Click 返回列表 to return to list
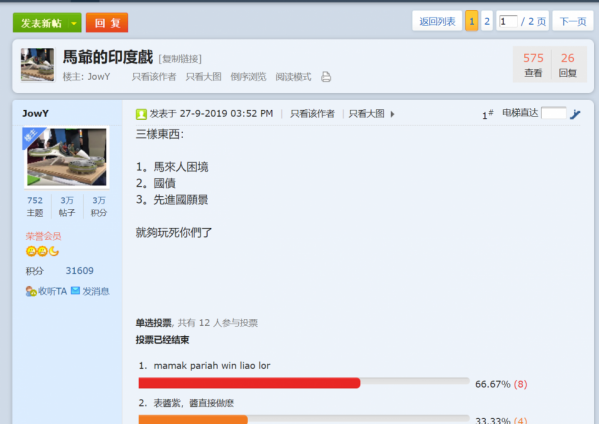599x424 pixels. click(437, 21)
